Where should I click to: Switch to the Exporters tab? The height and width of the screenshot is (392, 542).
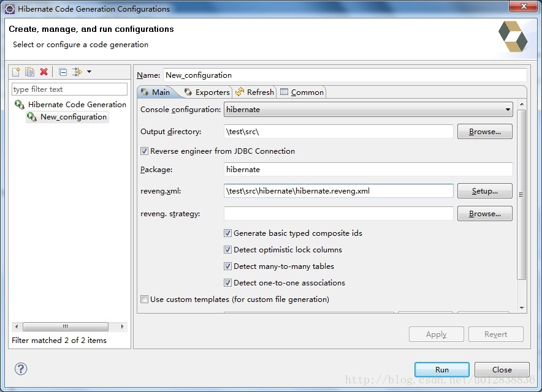[207, 92]
